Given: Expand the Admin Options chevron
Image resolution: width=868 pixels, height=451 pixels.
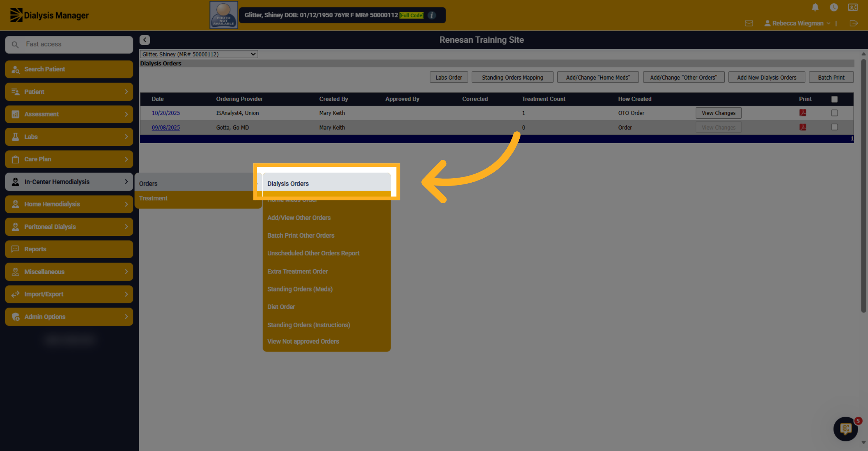Looking at the screenshot, I should click(126, 317).
